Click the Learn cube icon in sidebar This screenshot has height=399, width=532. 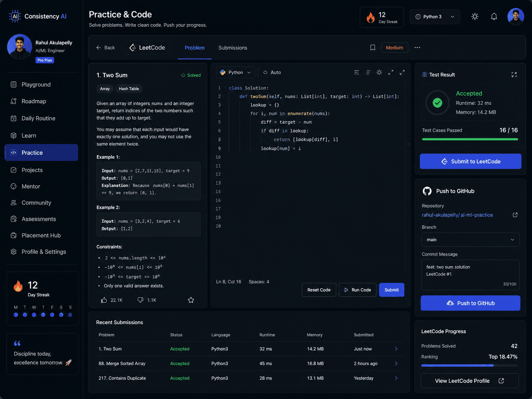pos(14,136)
